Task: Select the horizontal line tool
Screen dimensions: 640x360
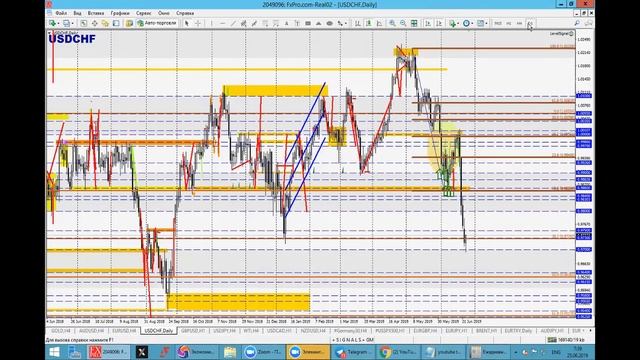Action: point(222,23)
